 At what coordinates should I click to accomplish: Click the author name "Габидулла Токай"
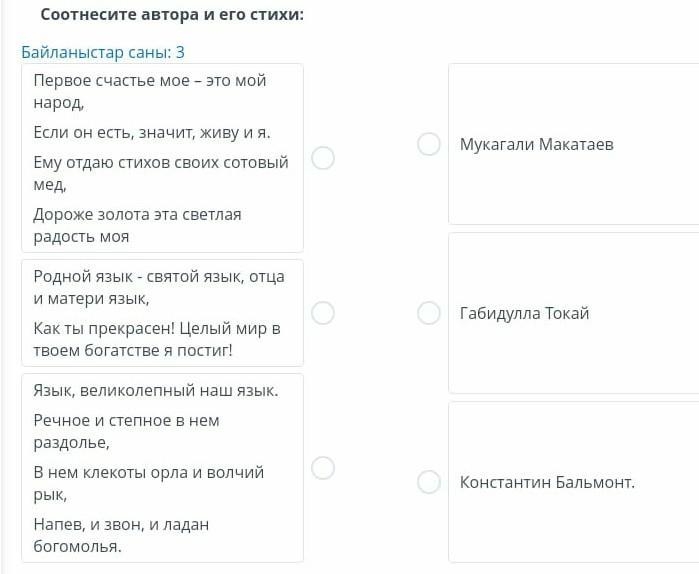pos(524,313)
